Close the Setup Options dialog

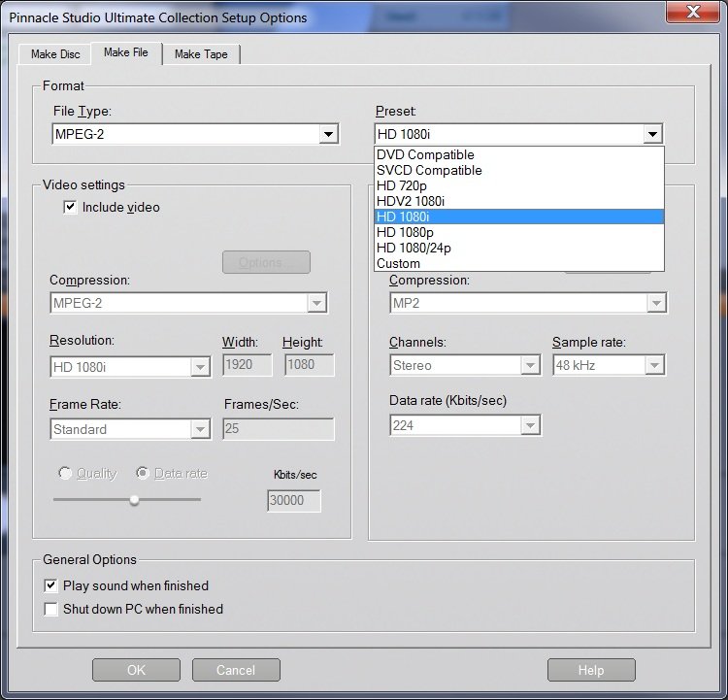pyautogui.click(x=693, y=12)
